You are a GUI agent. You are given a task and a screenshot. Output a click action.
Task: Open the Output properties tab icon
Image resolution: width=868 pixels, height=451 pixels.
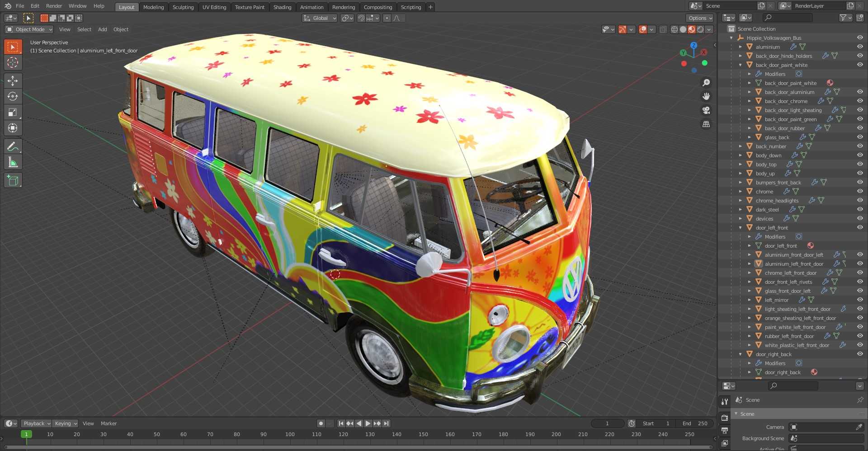click(725, 431)
